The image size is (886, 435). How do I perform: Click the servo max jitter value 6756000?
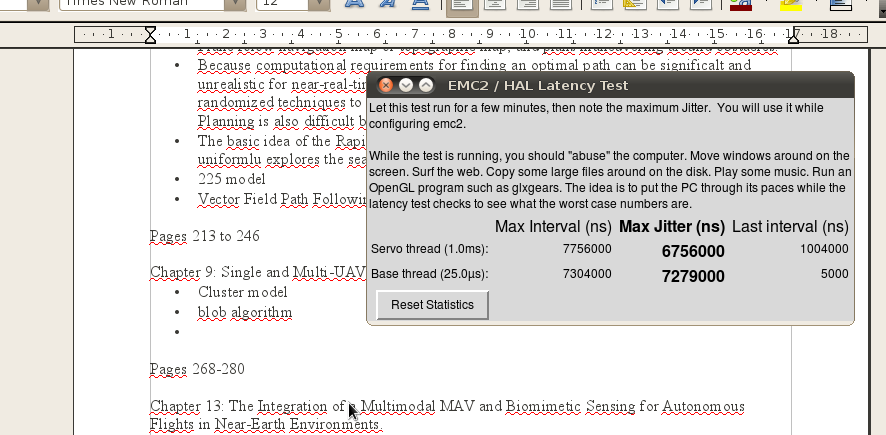point(693,251)
